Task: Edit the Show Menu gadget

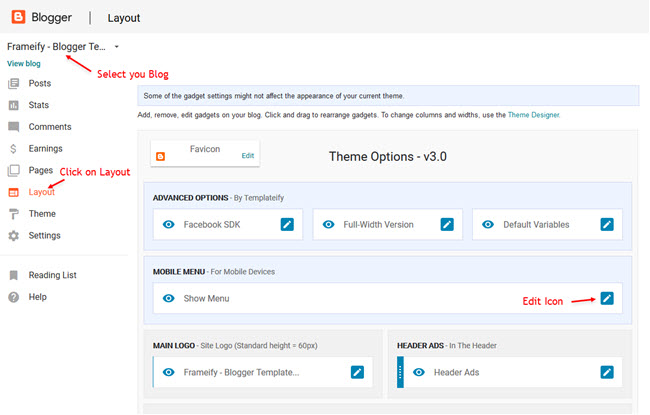Action: pos(607,298)
